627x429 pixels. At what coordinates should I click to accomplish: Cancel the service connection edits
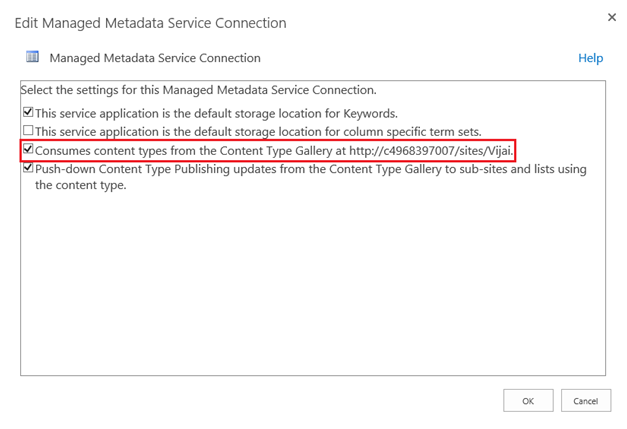[585, 400]
